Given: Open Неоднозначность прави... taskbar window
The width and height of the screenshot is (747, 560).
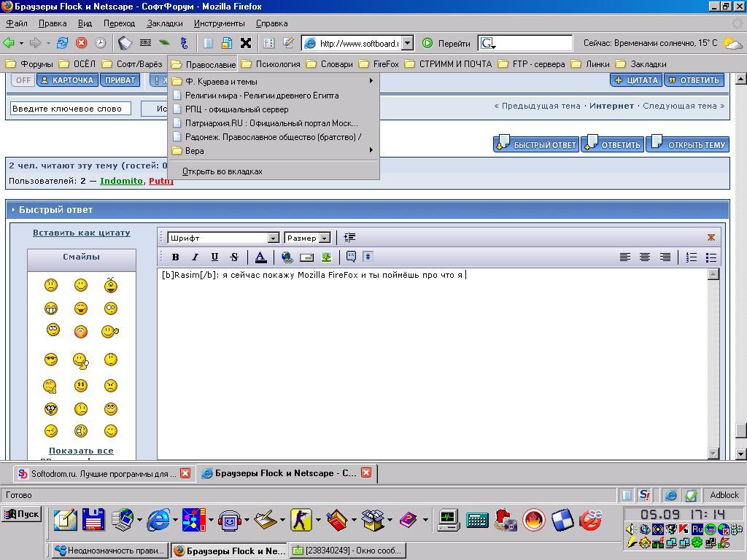Looking at the screenshot, I should pos(109,551).
